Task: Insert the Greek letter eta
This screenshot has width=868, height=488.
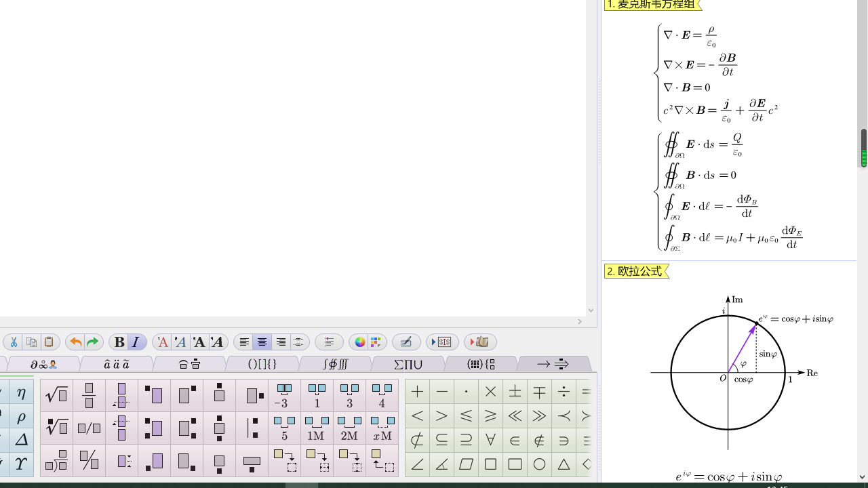Action: 21,393
